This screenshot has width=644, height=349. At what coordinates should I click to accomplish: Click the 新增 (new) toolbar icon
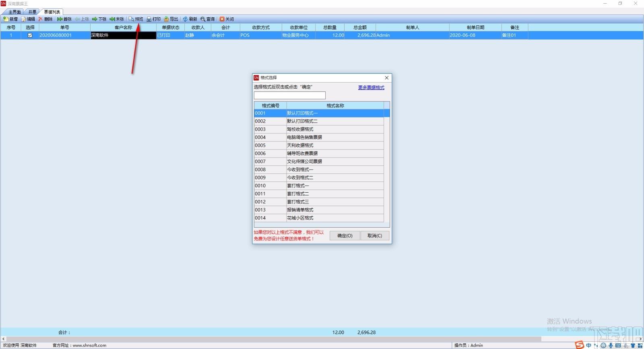pos(10,19)
